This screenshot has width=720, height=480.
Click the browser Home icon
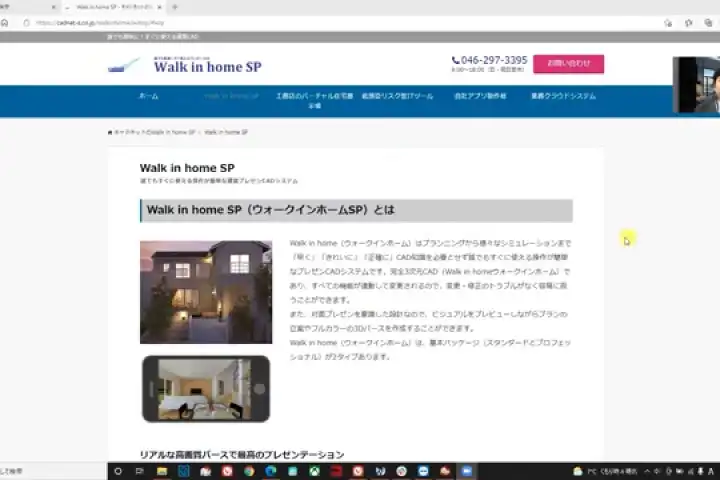pyautogui.click(x=5, y=23)
